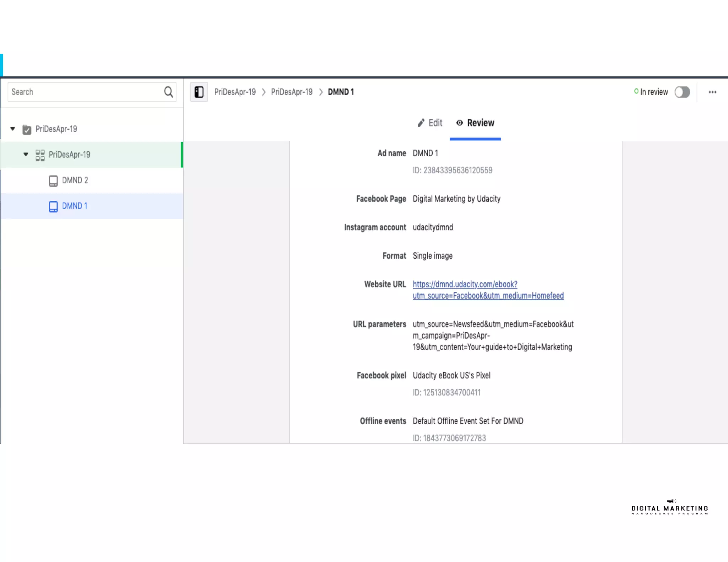
Task: Select the PriDesApr-19 ad set row
Action: coord(70,155)
